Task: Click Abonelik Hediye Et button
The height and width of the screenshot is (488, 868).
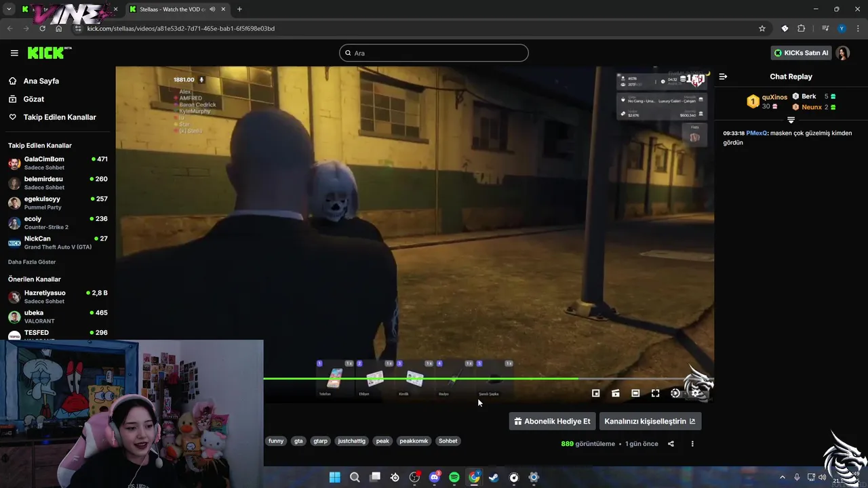Action: [x=552, y=421]
